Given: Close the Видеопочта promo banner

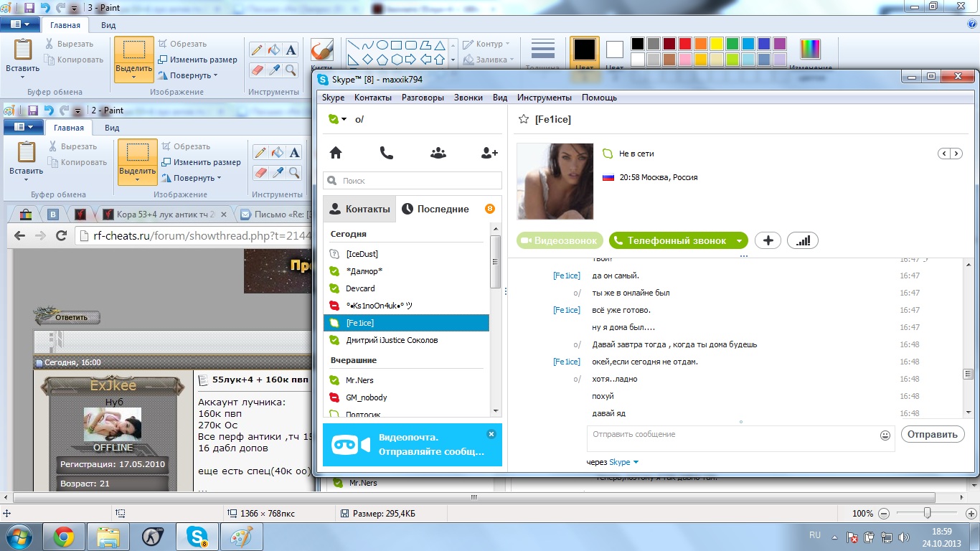Looking at the screenshot, I should tap(491, 434).
